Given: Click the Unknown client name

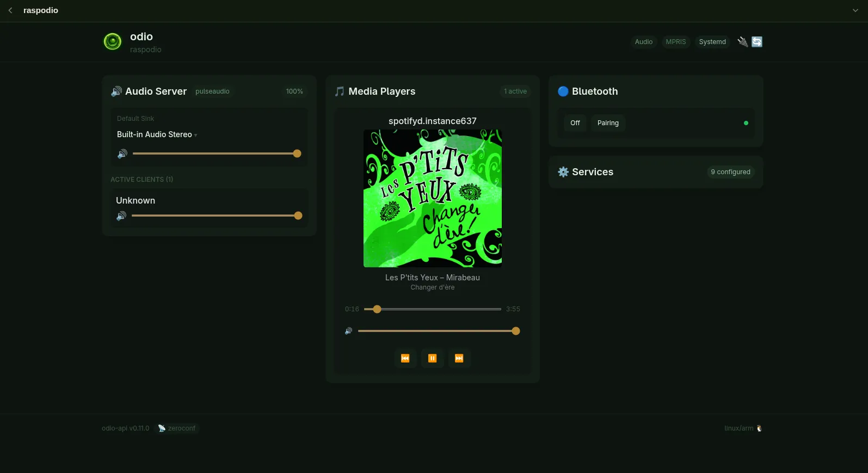Looking at the screenshot, I should (x=136, y=200).
